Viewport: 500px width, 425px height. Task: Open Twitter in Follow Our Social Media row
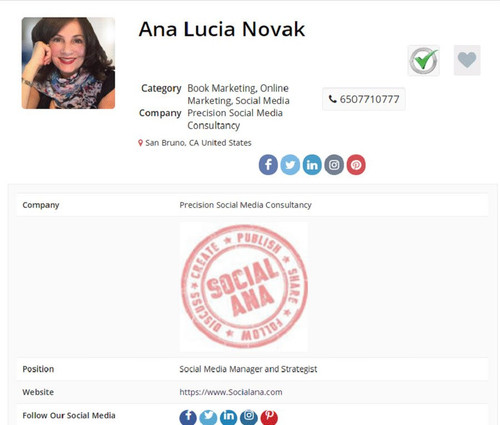point(208,417)
